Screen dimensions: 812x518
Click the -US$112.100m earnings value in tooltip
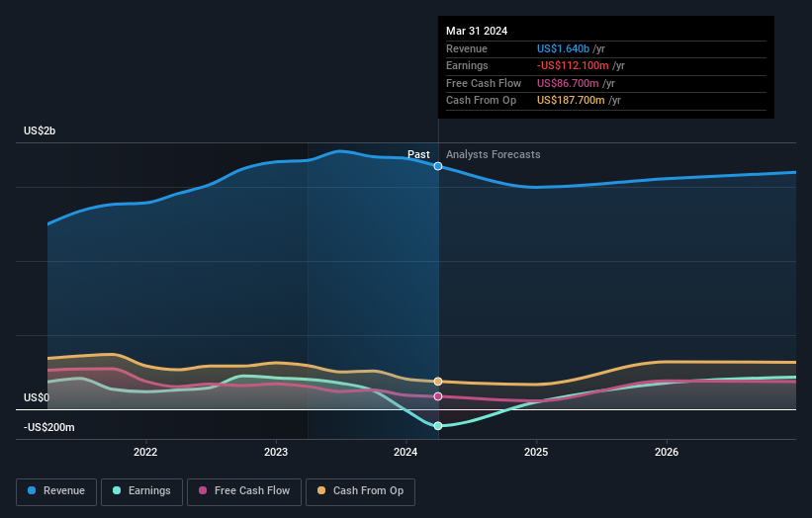573,65
